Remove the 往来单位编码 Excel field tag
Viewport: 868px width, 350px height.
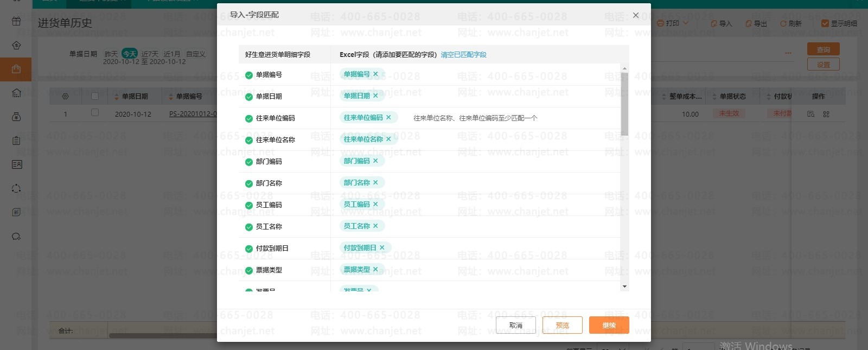point(388,118)
